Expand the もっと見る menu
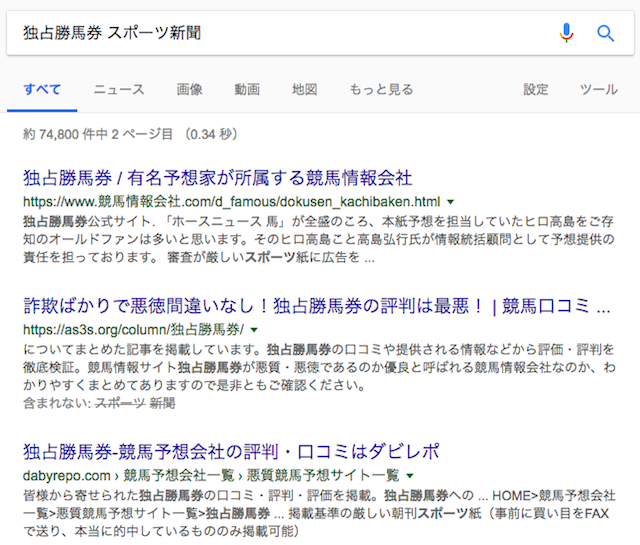Image resolution: width=640 pixels, height=545 pixels. click(x=381, y=89)
